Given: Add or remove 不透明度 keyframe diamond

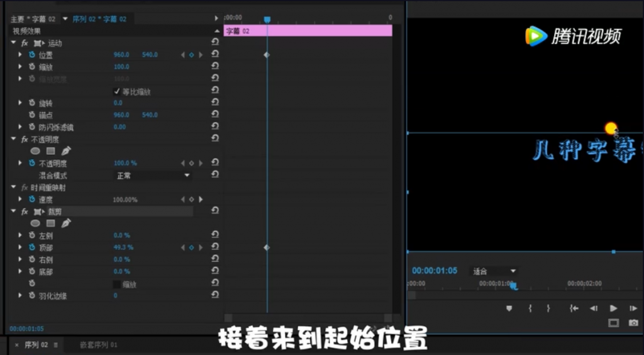Looking at the screenshot, I should click(191, 164).
